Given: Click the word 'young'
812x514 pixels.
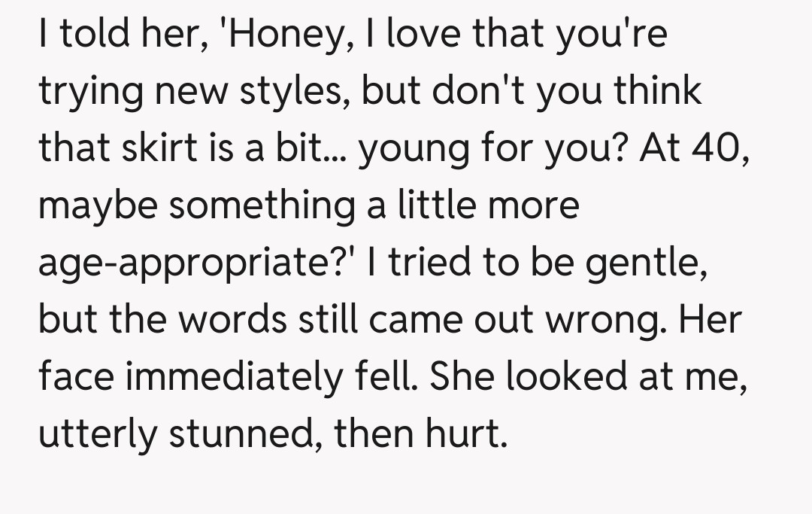Looking at the screenshot, I should tap(406, 147).
